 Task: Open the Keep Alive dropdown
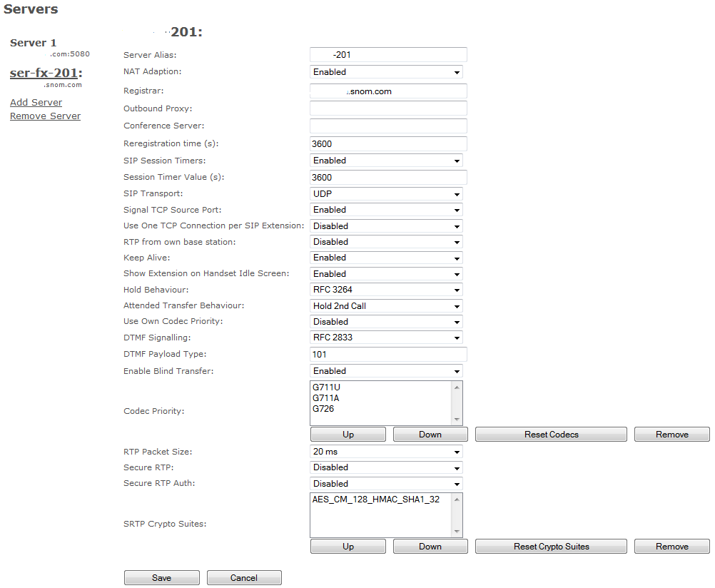coord(386,258)
